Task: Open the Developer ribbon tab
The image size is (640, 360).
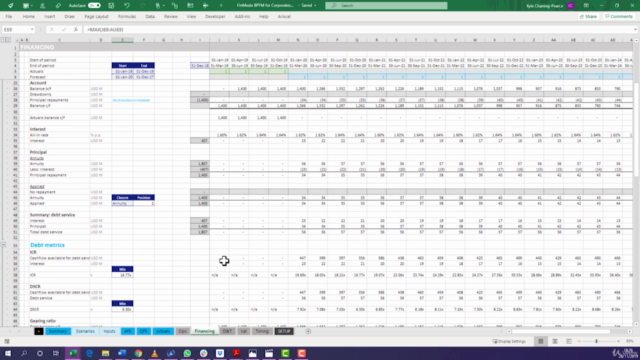Action: (215, 17)
